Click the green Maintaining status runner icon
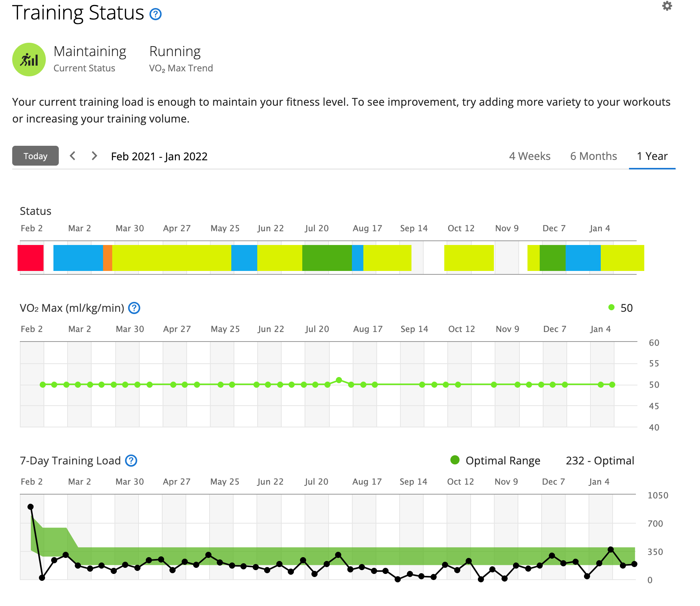 tap(29, 60)
